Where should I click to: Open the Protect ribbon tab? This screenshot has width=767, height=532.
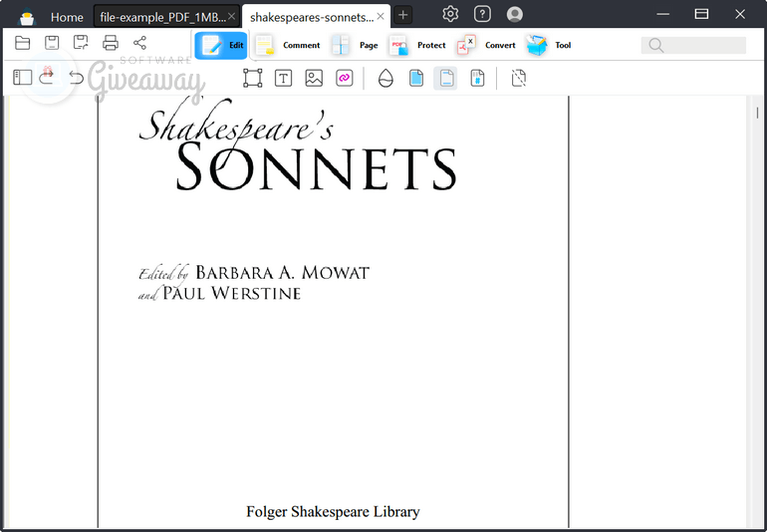417,46
